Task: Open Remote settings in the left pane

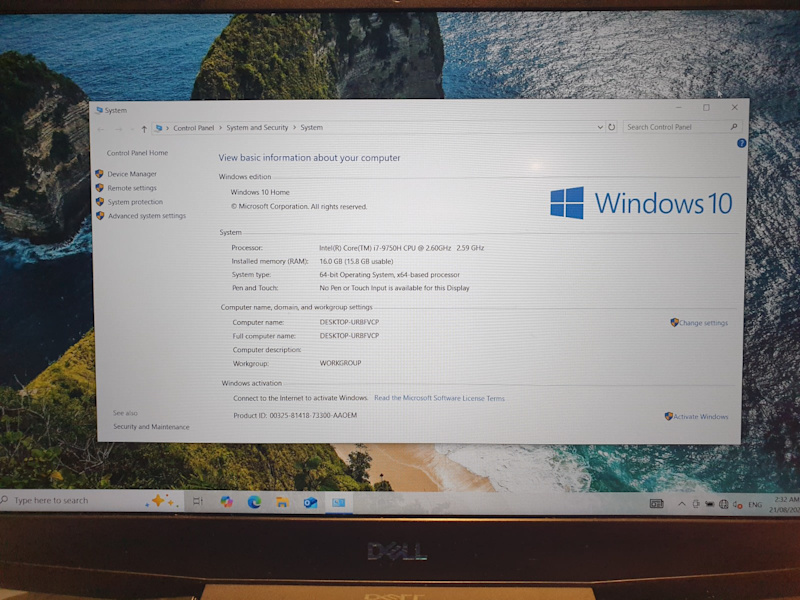Action: (x=132, y=188)
